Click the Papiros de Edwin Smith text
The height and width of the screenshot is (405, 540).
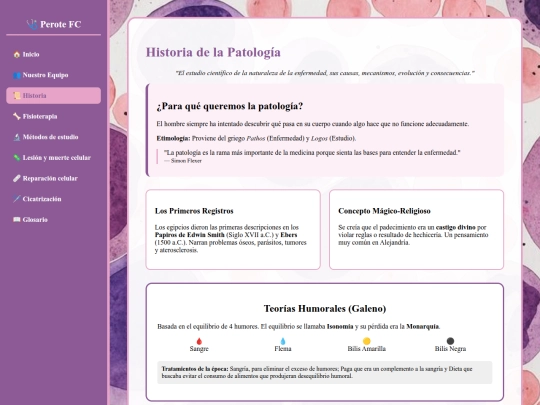190,235
